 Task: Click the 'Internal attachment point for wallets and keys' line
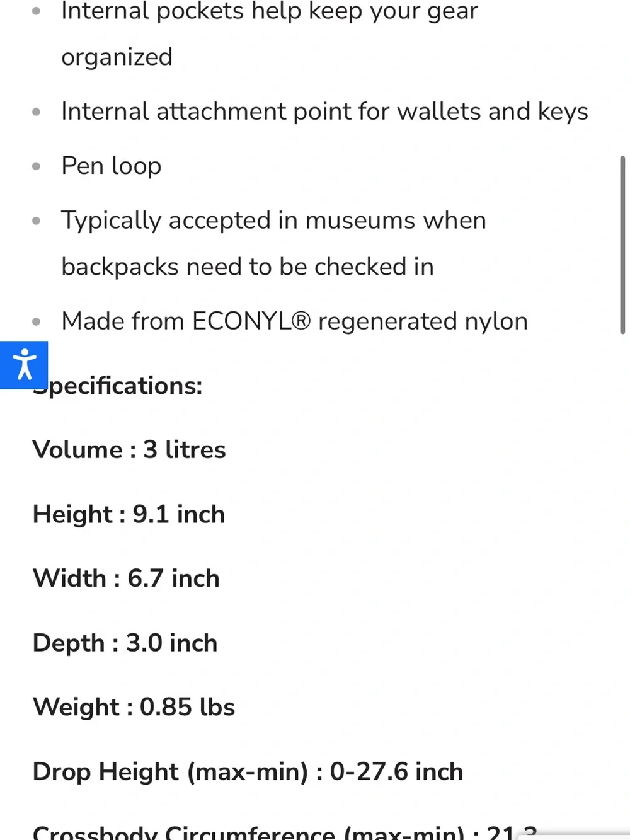(324, 112)
